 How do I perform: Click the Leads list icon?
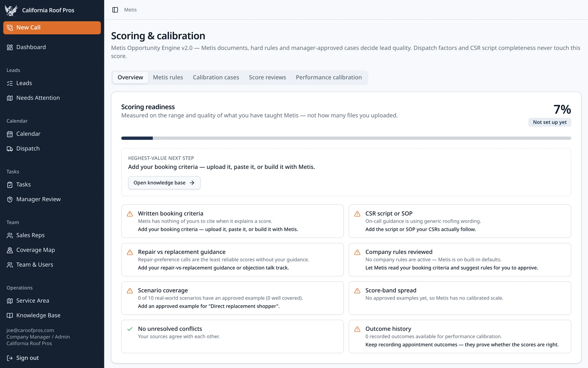(x=10, y=83)
